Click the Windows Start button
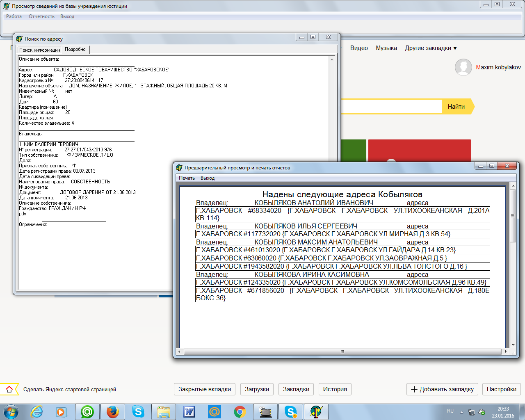The width and height of the screenshot is (525, 420). 11,411
